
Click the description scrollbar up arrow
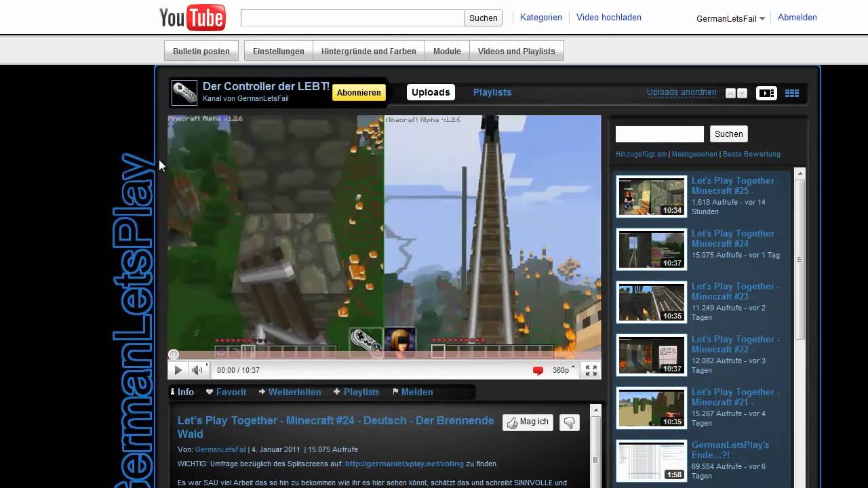595,410
